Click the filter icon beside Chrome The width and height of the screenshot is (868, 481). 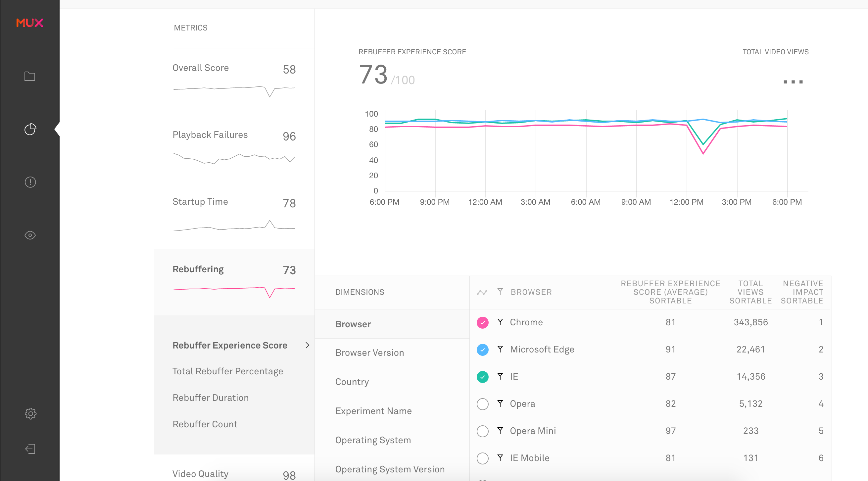pyautogui.click(x=500, y=322)
